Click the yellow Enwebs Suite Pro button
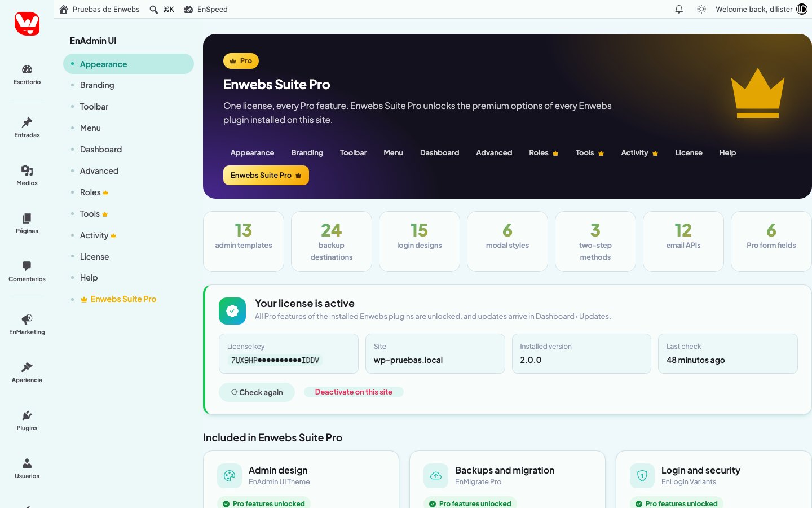The width and height of the screenshot is (812, 508). (x=266, y=175)
